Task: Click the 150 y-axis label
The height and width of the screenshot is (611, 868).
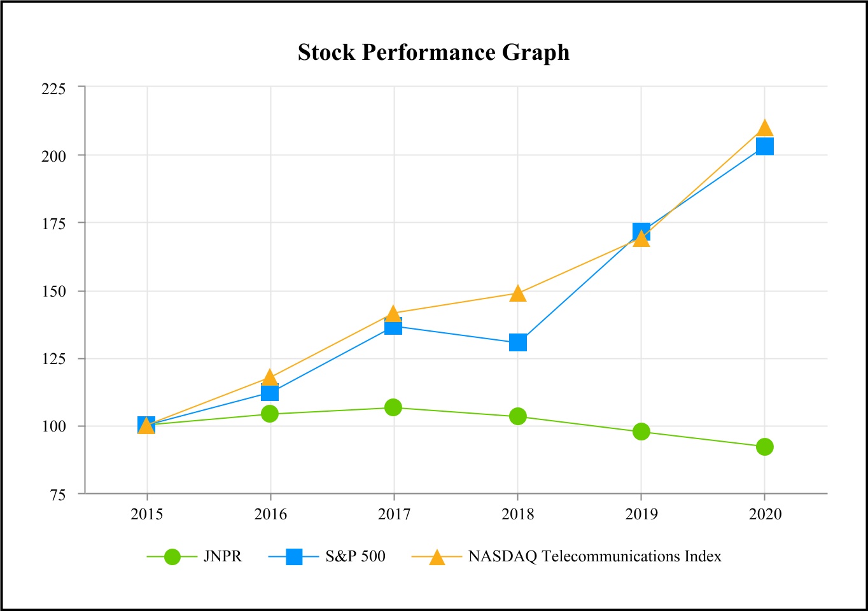Action: 53,291
